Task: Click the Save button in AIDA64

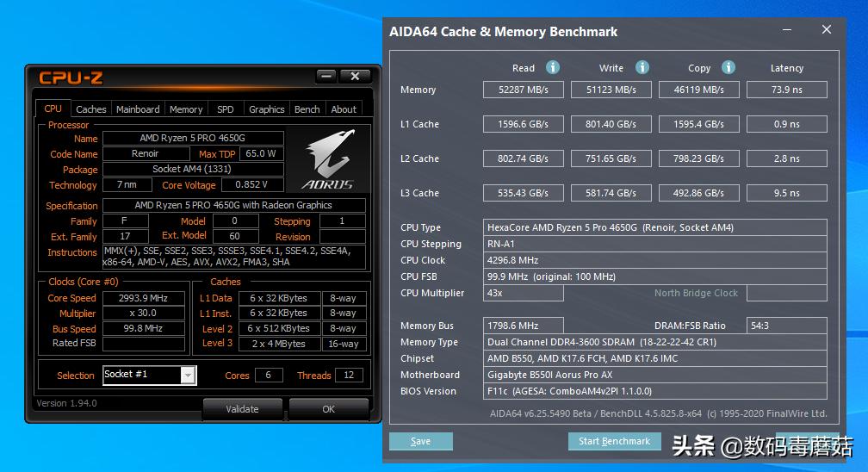Action: click(x=421, y=441)
